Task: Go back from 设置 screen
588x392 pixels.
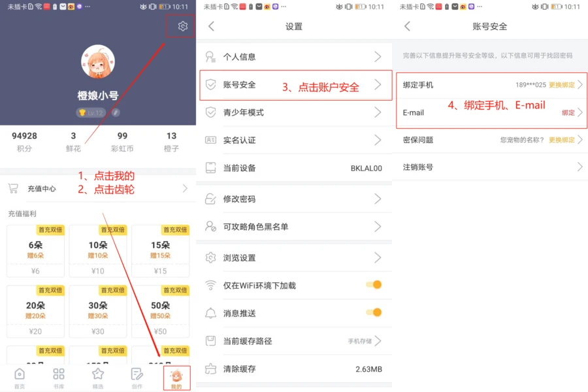Action: pos(212,26)
